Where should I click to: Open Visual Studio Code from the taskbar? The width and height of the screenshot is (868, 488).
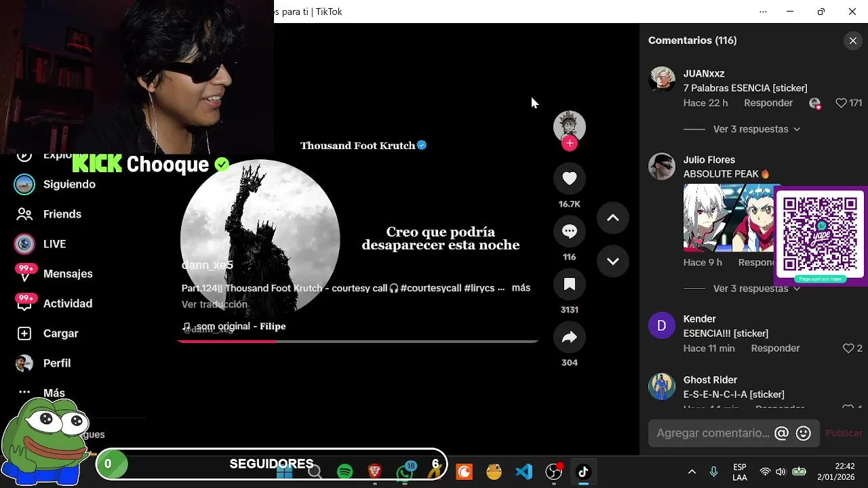tap(524, 472)
